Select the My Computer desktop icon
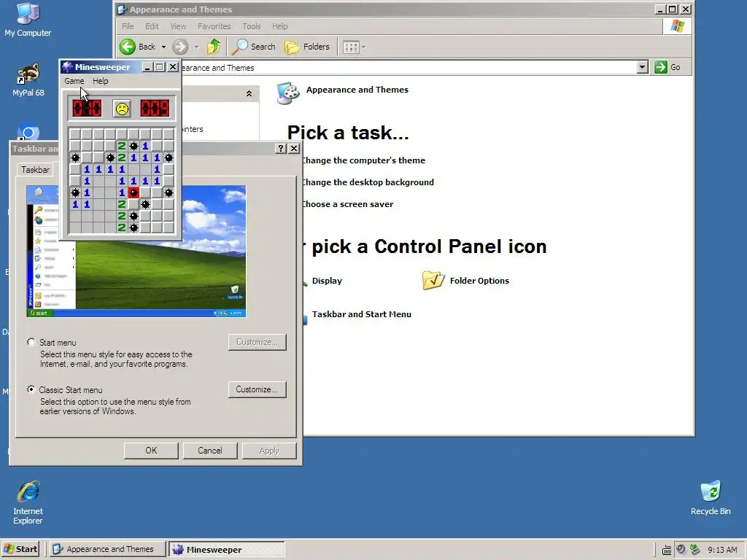This screenshot has height=560, width=747. click(x=28, y=20)
